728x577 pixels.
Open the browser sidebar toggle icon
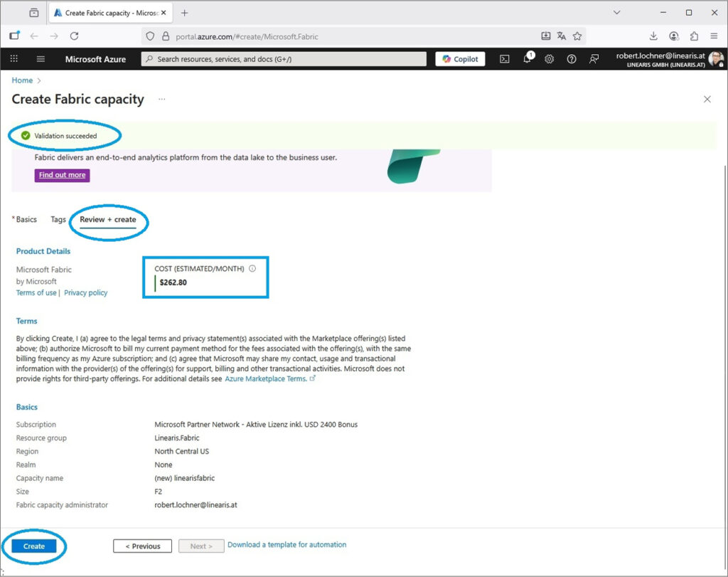14,36
